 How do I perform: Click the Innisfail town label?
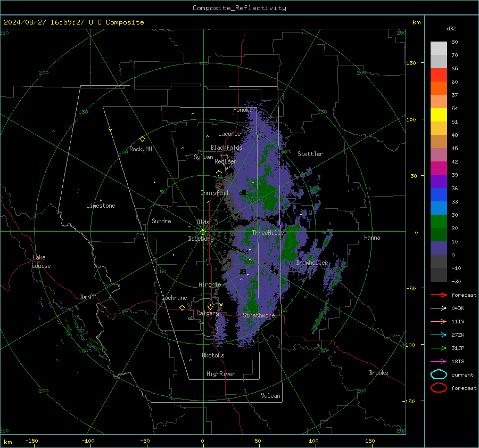coord(214,193)
